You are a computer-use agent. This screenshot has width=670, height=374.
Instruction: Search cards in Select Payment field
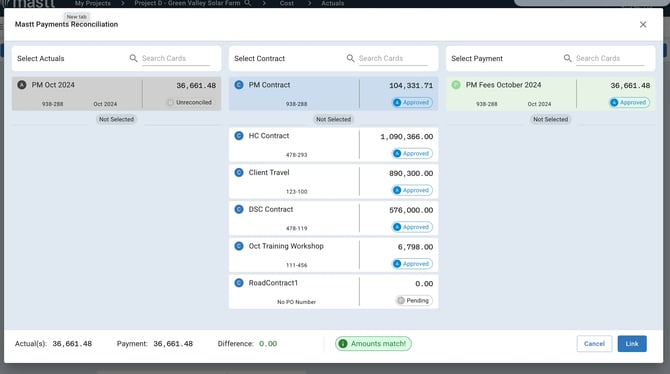click(610, 59)
